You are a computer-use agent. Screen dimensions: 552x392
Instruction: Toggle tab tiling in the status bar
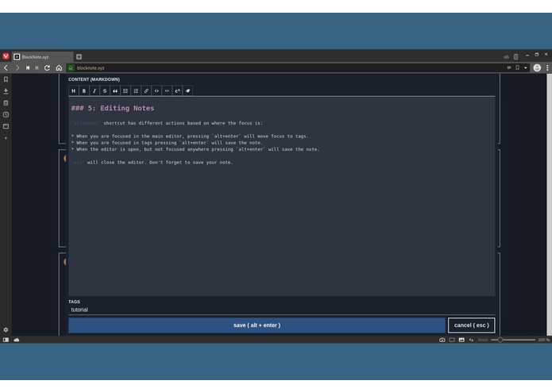[452, 340]
